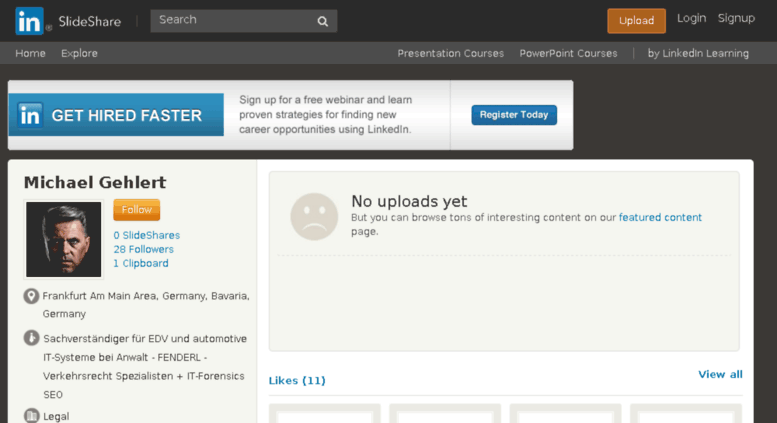Click the sad face no-uploads icon

point(314,216)
